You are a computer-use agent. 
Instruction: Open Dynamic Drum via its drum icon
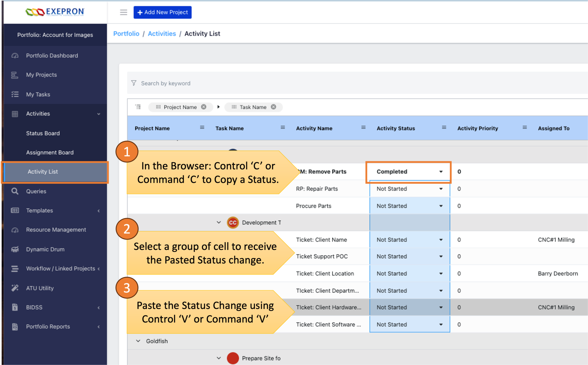15,249
